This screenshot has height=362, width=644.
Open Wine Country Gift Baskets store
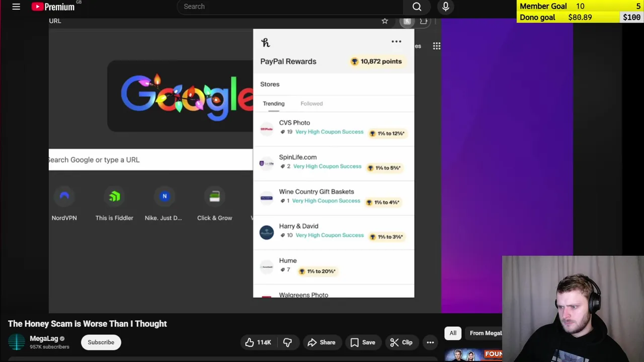334,198
